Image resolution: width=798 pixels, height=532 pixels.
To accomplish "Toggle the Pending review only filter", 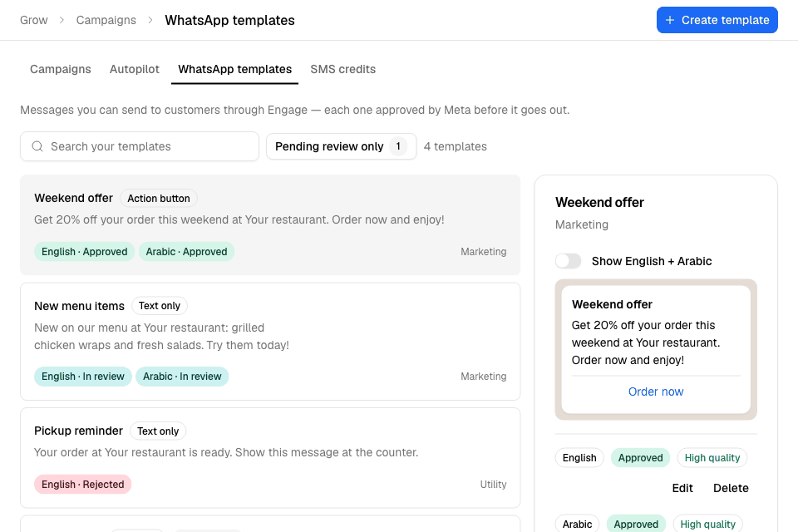I will coord(341,146).
